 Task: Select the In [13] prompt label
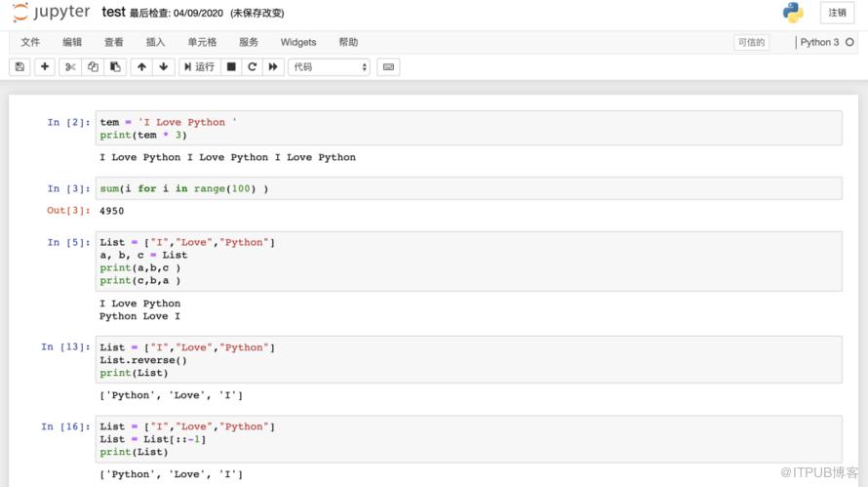65,346
